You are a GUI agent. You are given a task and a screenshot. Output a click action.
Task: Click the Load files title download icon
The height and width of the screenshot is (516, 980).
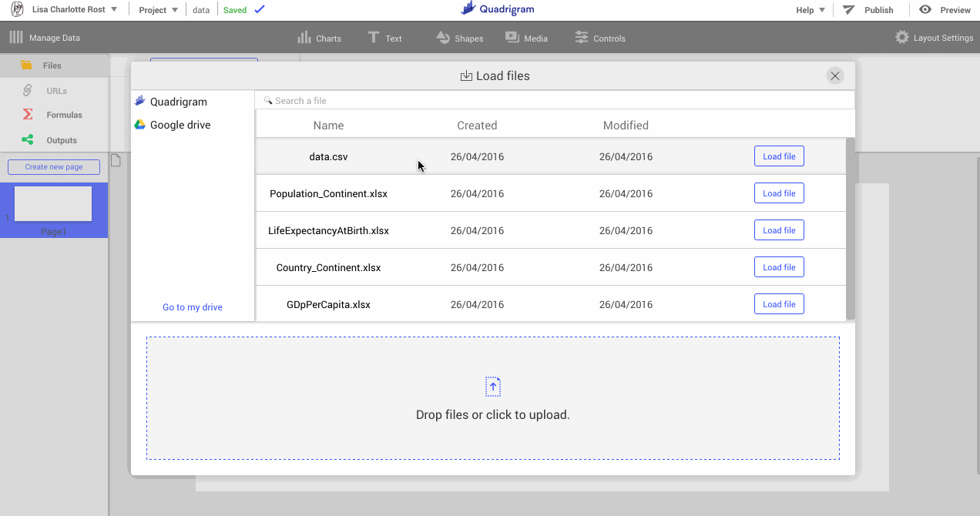tap(466, 75)
